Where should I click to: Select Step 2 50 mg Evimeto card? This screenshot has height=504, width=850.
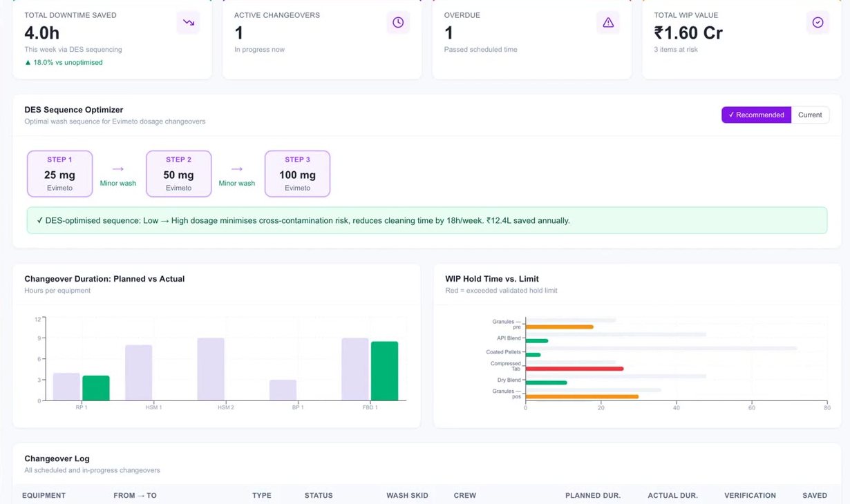point(178,174)
